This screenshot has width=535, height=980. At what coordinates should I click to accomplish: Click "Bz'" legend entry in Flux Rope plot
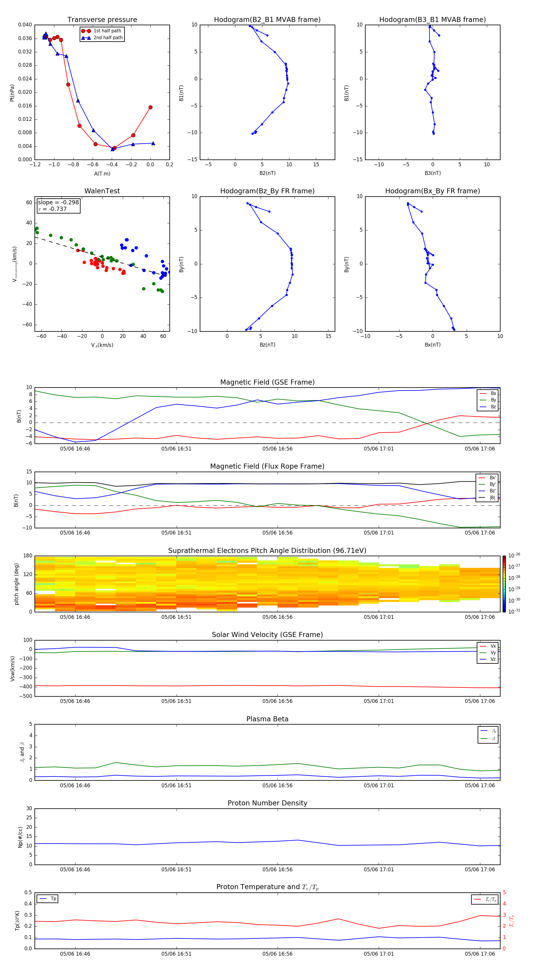pyautogui.click(x=487, y=491)
